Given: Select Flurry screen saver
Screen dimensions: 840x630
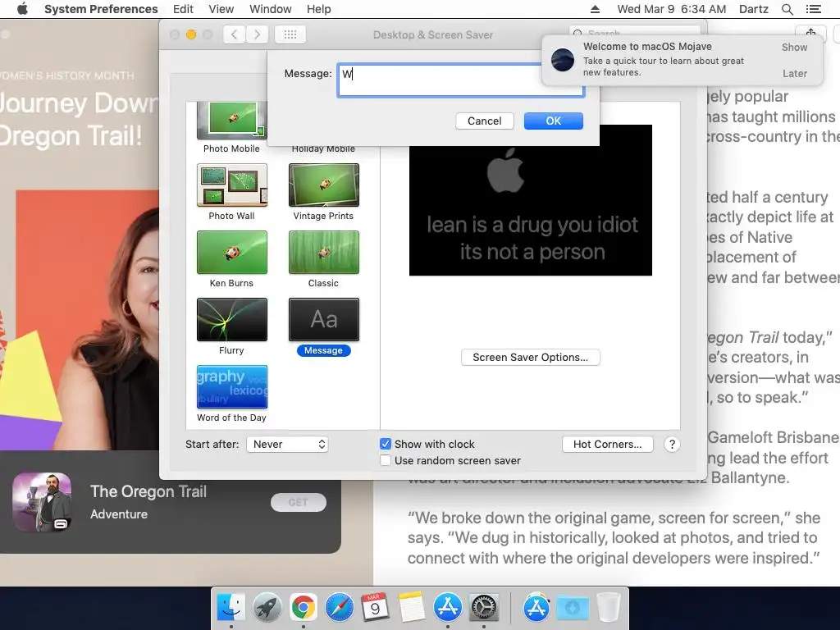Looking at the screenshot, I should pos(231,320).
